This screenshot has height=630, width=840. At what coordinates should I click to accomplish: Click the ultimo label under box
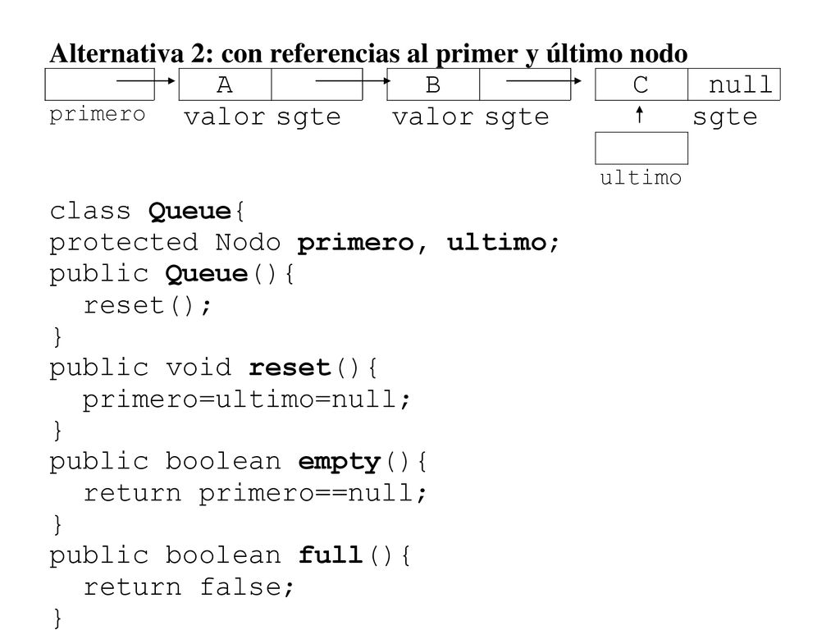tap(641, 177)
